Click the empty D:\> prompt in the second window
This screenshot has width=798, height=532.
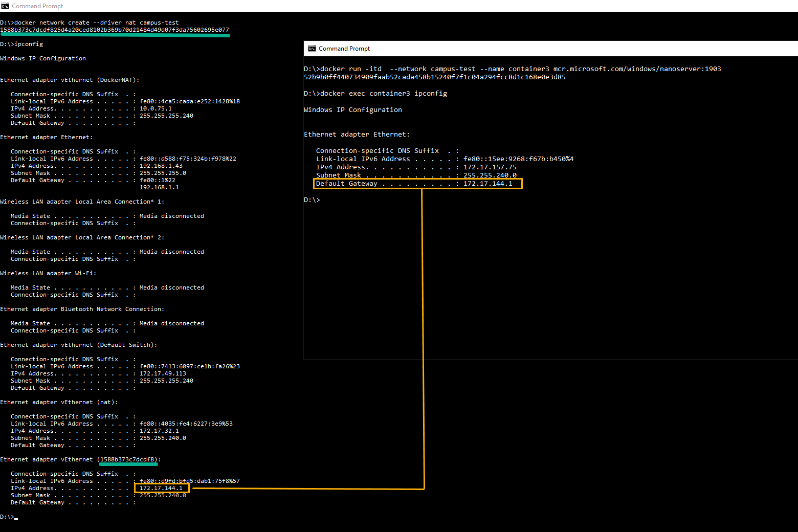pos(312,199)
